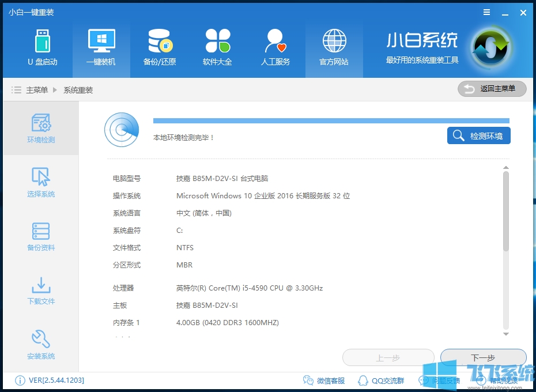Click the 检测环境 button

click(x=480, y=135)
